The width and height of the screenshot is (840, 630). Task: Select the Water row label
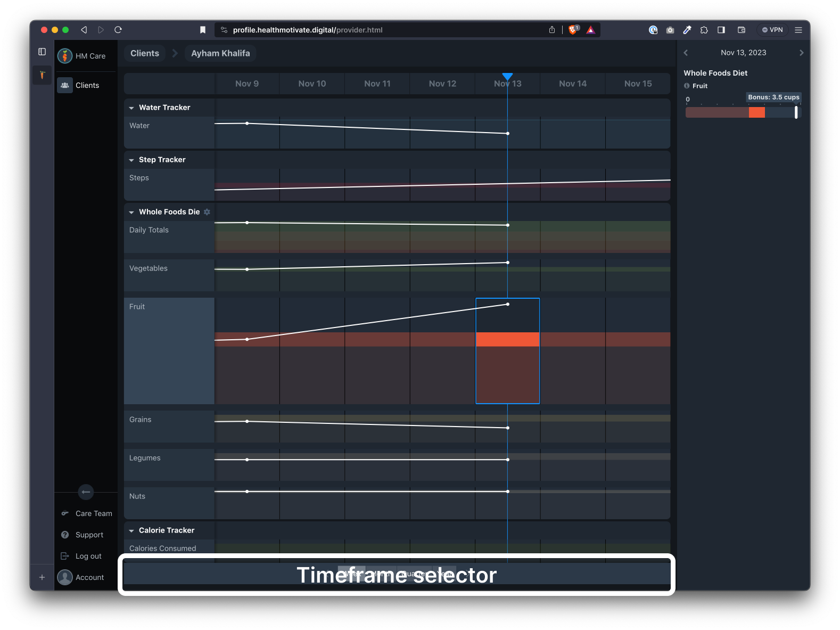point(139,126)
